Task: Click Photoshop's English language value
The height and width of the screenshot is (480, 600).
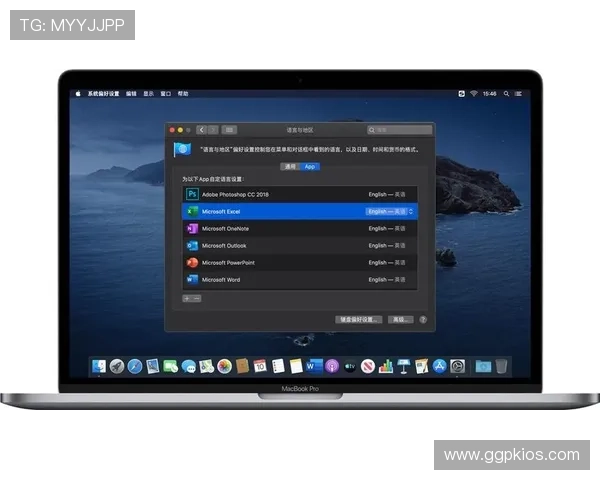Action: pos(387,194)
